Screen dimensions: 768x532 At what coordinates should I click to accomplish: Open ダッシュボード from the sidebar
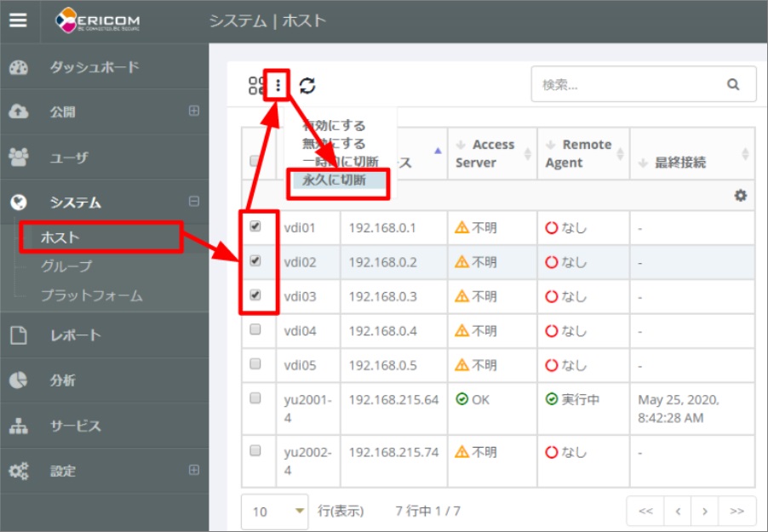coord(94,67)
